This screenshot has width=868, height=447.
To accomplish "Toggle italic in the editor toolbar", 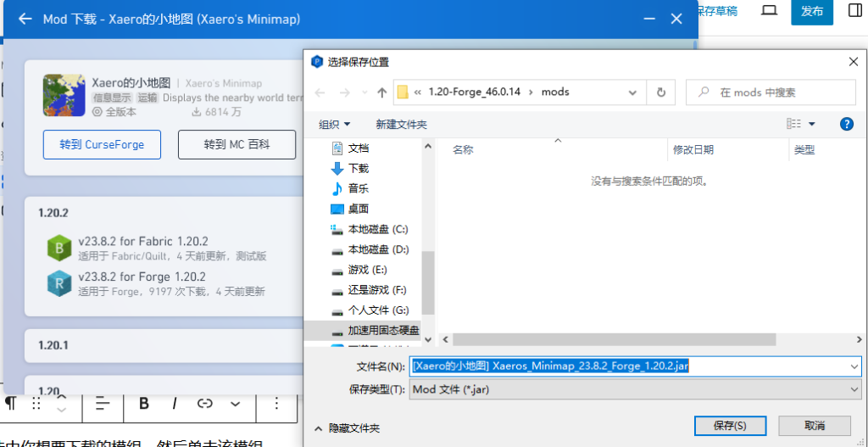I will pyautogui.click(x=175, y=403).
